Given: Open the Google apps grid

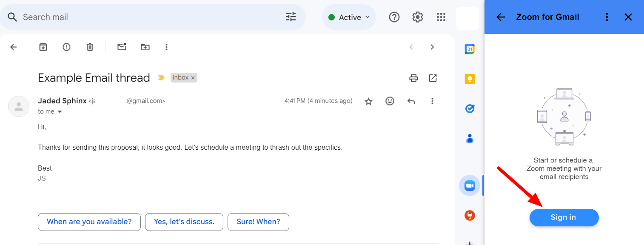Looking at the screenshot, I should [x=441, y=17].
